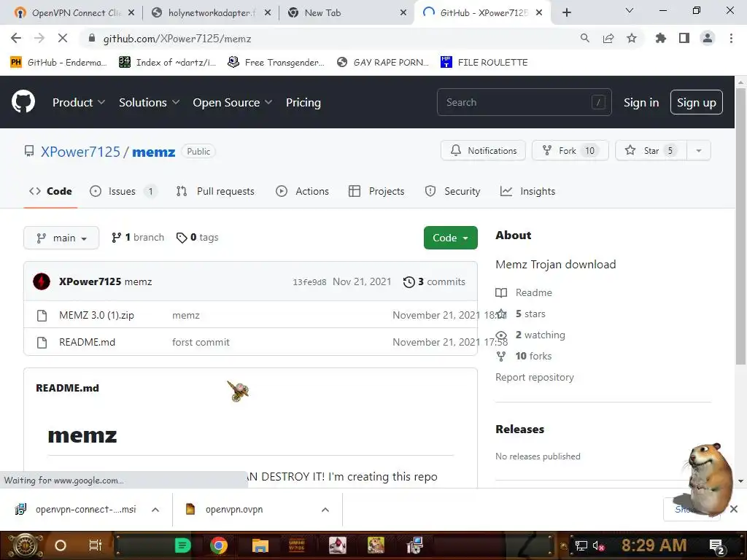Open the Chrome profile avatar icon
This screenshot has width=747, height=560.
pyautogui.click(x=708, y=38)
